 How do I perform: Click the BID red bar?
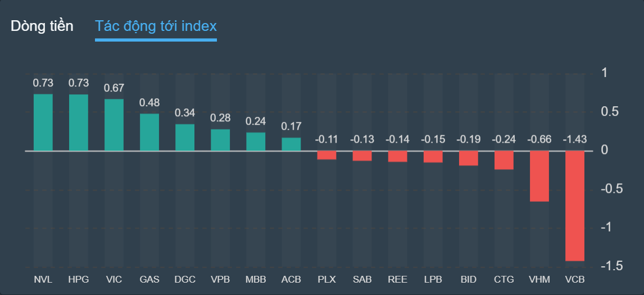click(469, 158)
